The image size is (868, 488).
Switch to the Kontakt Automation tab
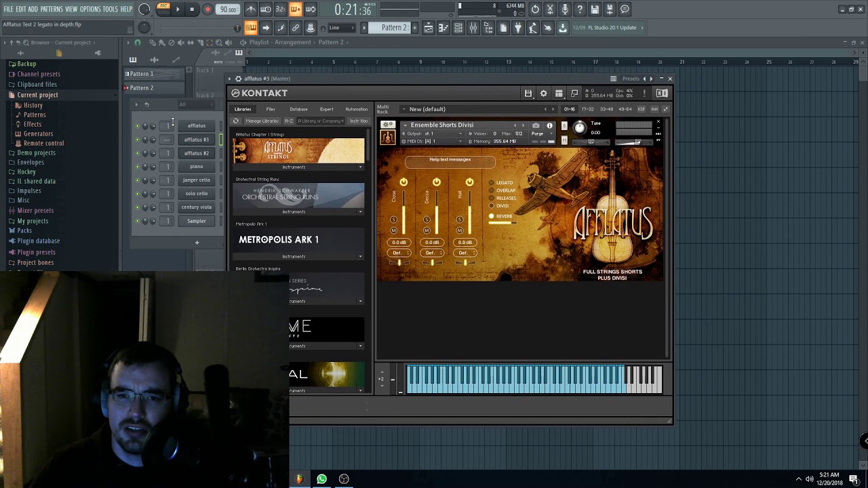[356, 109]
